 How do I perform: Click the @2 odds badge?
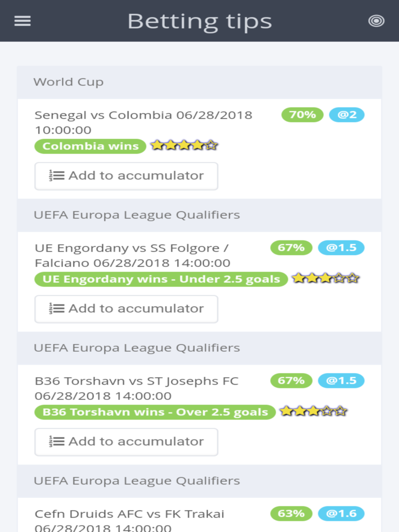point(347,115)
